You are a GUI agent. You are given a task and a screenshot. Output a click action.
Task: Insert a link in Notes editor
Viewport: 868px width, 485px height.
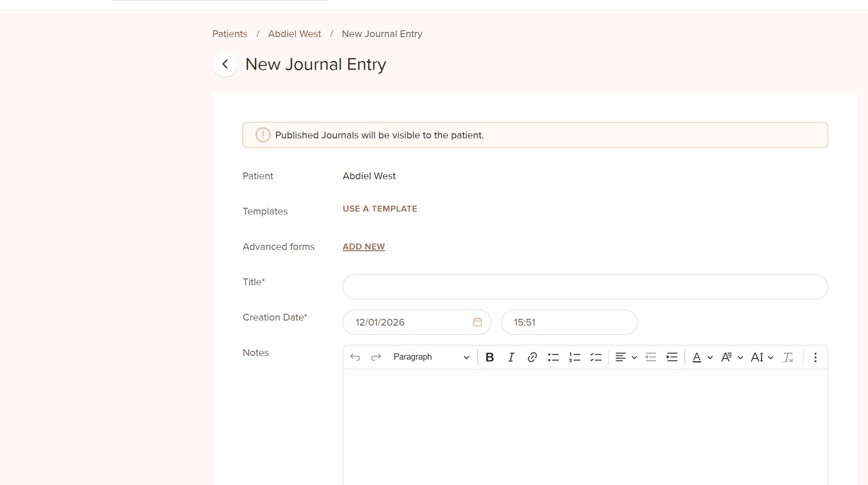(532, 357)
